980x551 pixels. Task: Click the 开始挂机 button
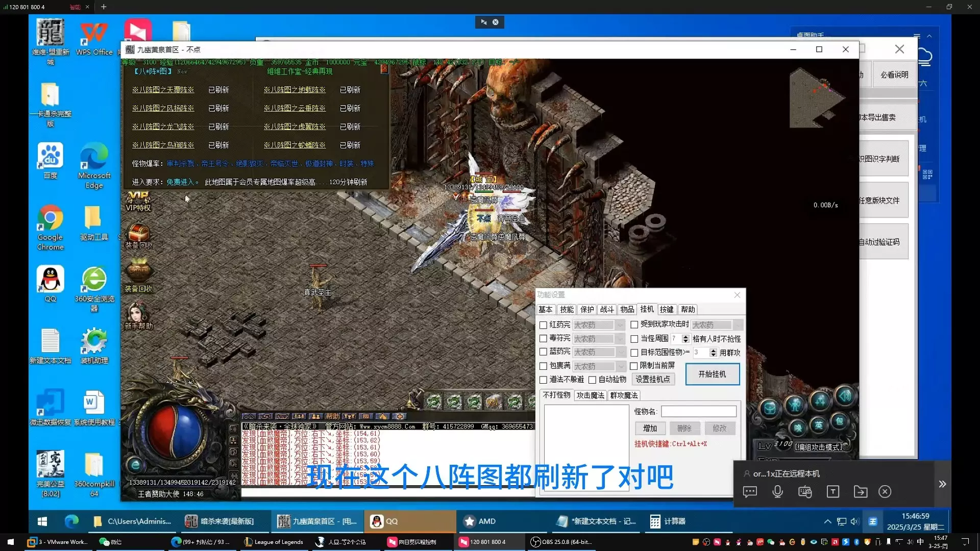712,374
